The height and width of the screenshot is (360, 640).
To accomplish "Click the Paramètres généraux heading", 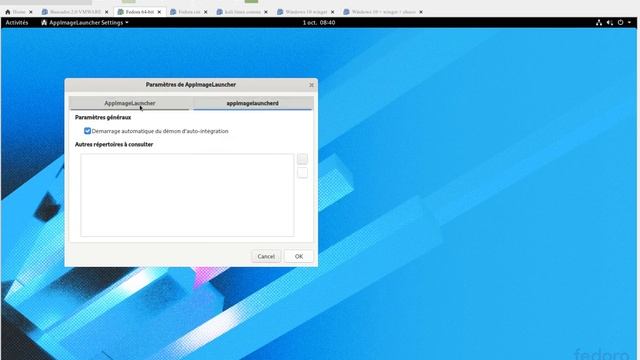I will point(103,118).
